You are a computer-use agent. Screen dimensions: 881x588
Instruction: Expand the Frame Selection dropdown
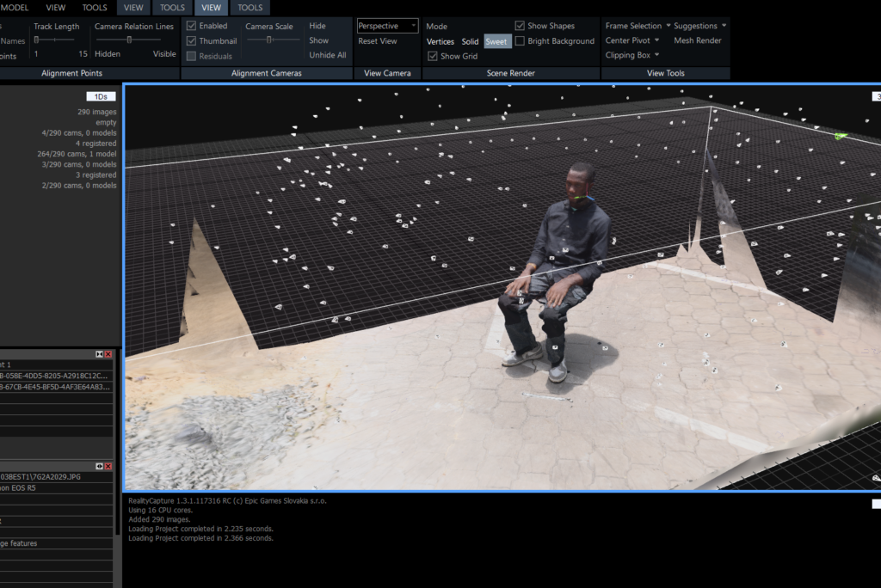coord(638,26)
